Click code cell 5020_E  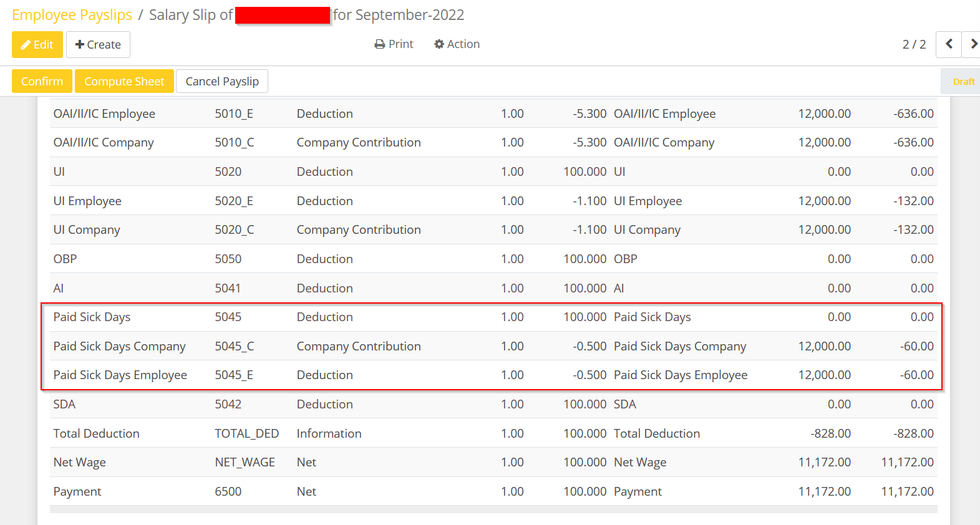234,201
